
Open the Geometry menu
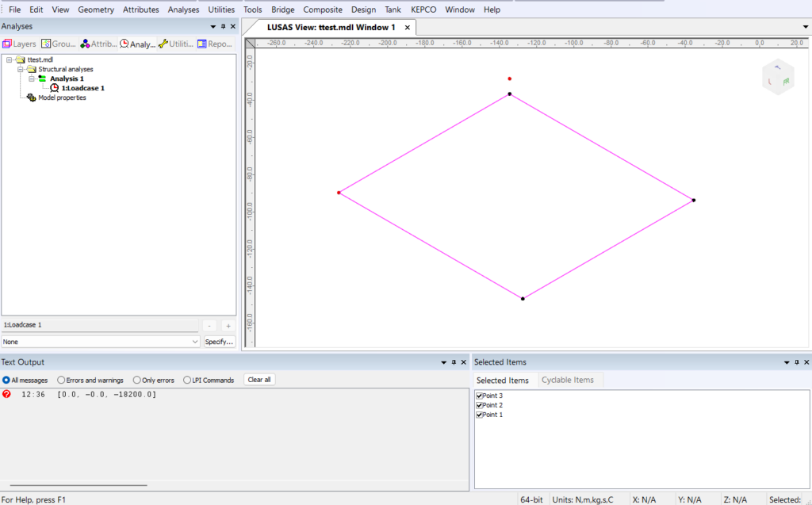click(96, 10)
